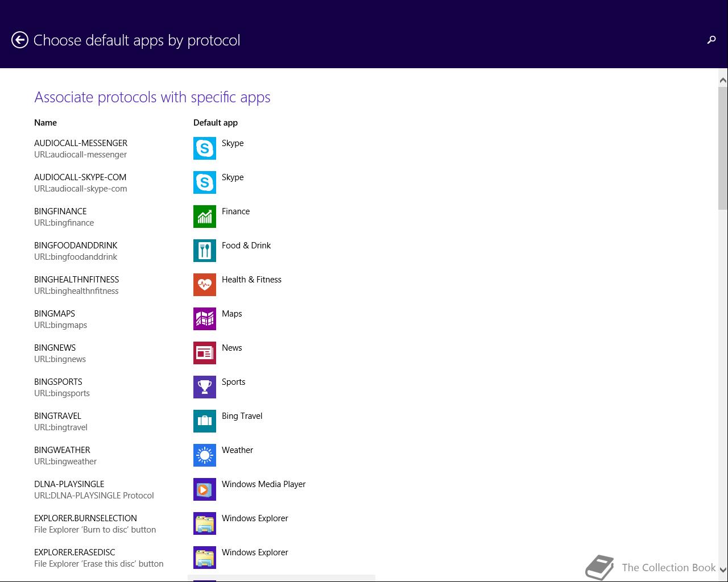Select the BINGHEALTHNFITNESS protocol name

pyautogui.click(x=77, y=280)
